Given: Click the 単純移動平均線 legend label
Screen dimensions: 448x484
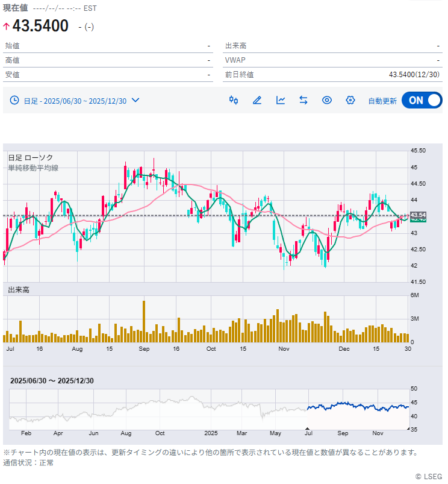Looking at the screenshot, I should [x=33, y=168].
